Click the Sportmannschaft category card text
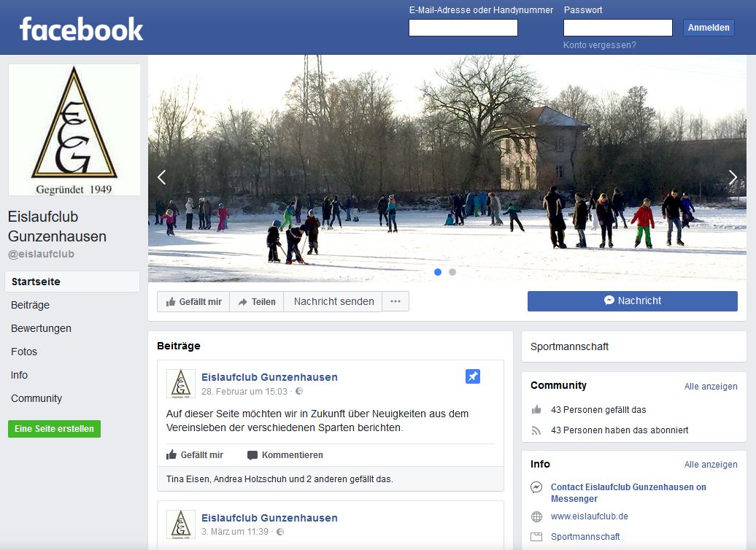756x550 pixels. pyautogui.click(x=569, y=346)
